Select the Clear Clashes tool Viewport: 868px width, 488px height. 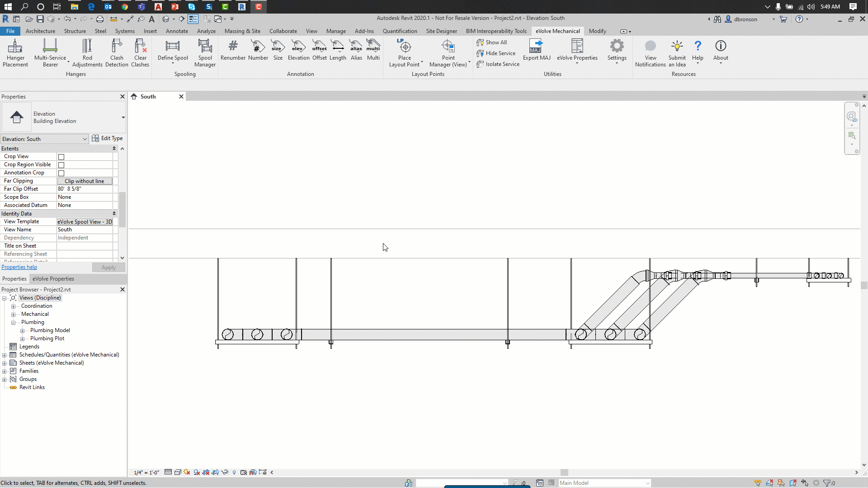coord(140,52)
